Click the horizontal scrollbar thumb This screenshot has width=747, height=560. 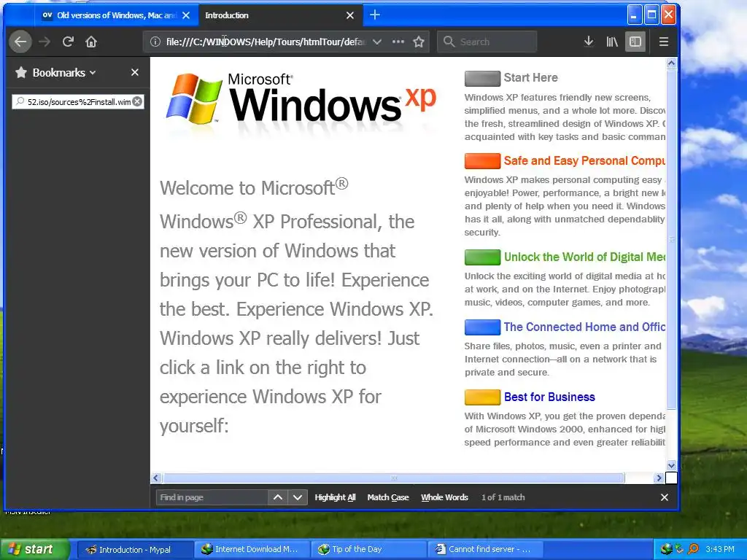393,478
